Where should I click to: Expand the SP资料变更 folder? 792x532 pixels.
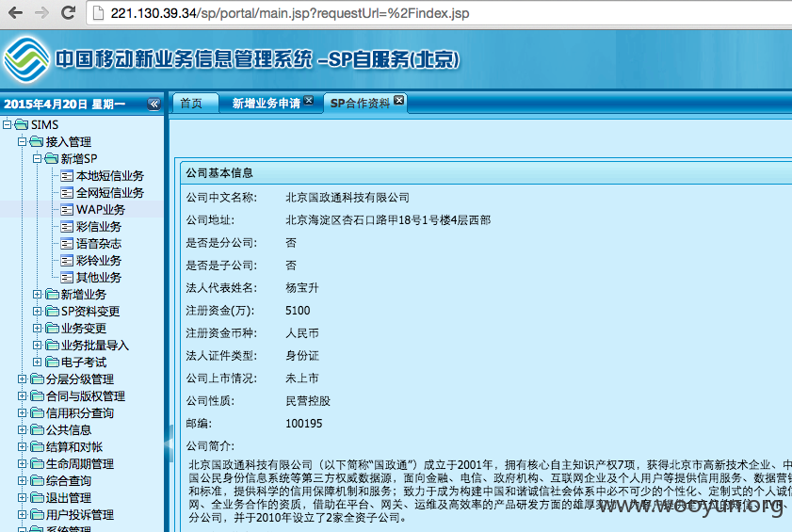(37, 311)
